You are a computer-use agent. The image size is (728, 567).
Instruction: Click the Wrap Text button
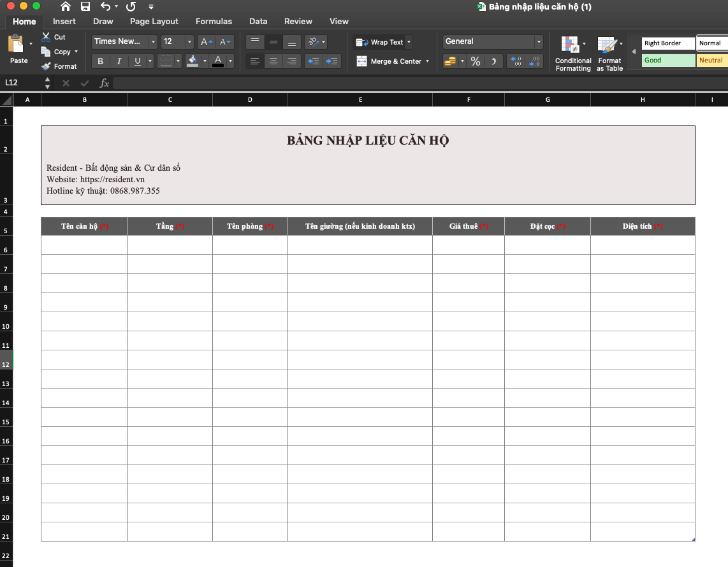[x=381, y=42]
